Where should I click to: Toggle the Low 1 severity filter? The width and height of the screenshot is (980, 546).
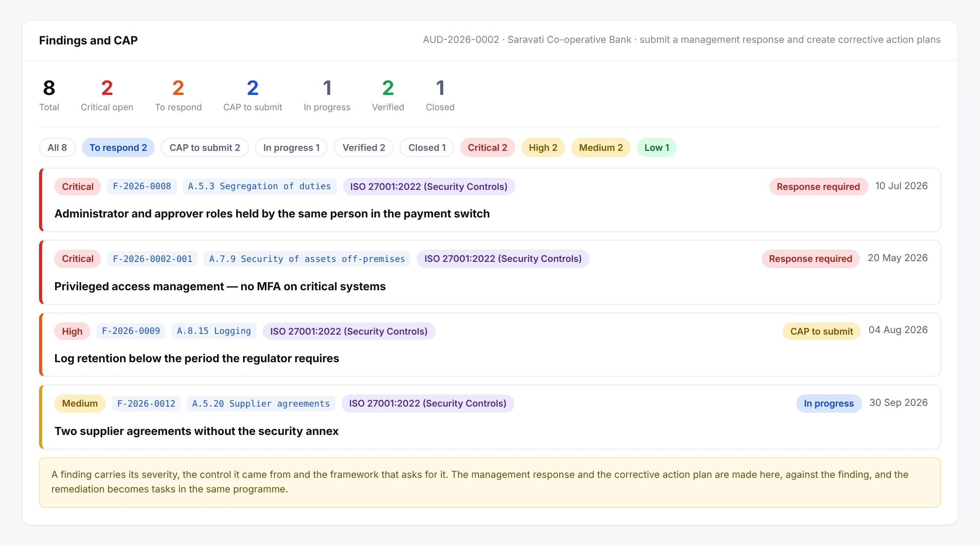coord(657,147)
